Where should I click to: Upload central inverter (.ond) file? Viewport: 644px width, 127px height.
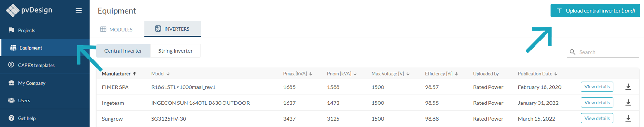(x=595, y=11)
